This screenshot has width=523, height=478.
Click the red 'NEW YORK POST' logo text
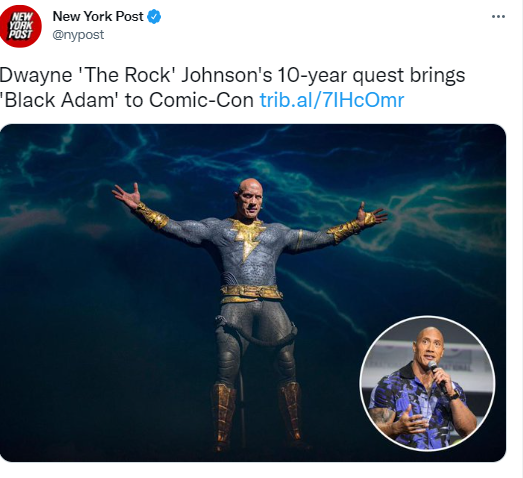(x=20, y=26)
